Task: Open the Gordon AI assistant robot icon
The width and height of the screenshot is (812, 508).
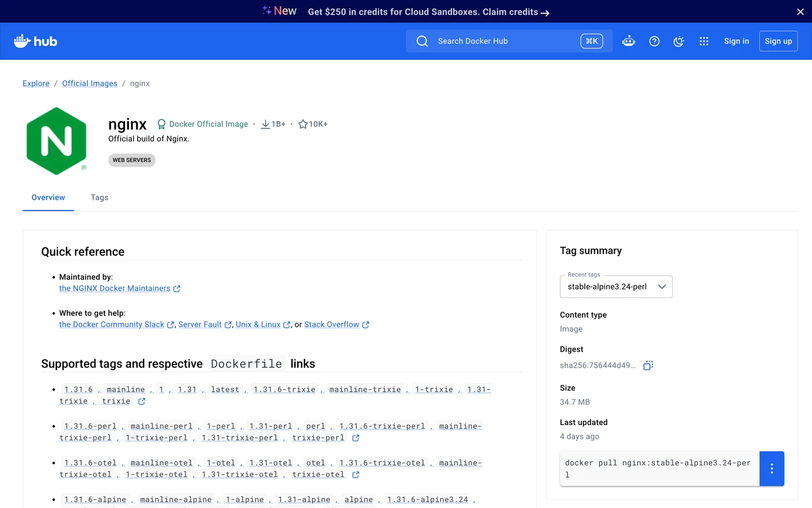Action: [629, 41]
